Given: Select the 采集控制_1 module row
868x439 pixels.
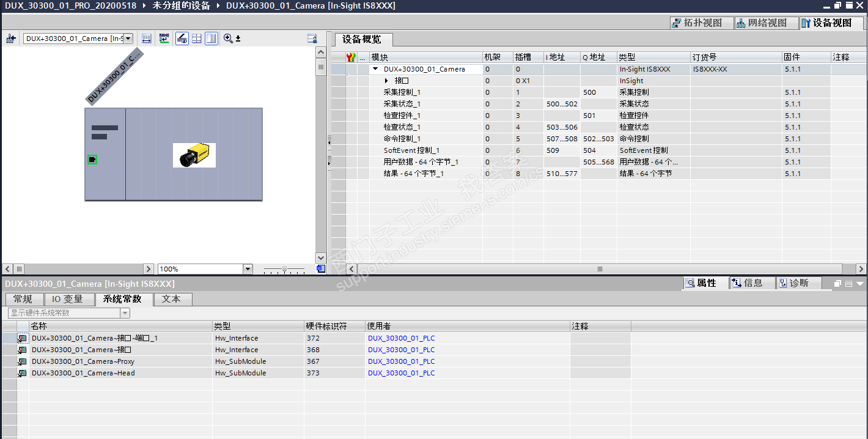Looking at the screenshot, I should tap(599, 92).
